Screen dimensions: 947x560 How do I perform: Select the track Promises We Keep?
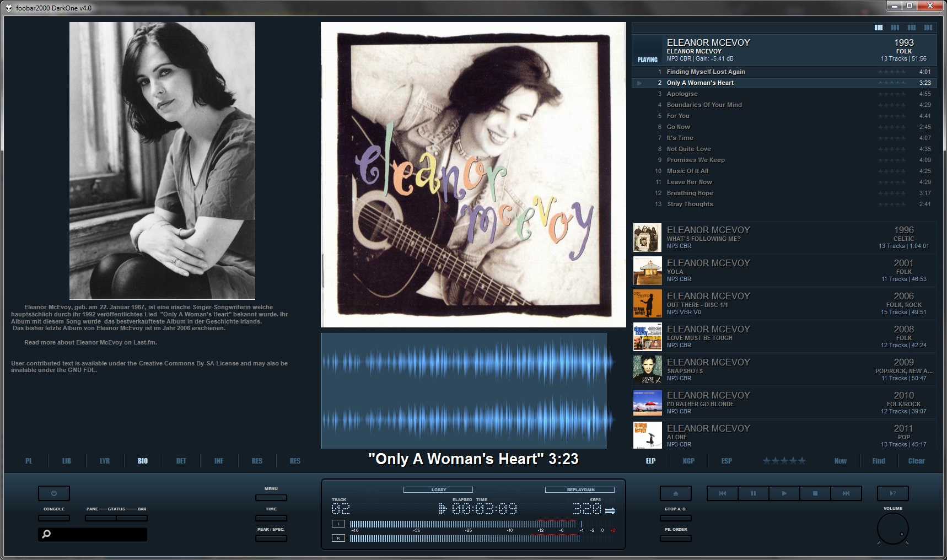pyautogui.click(x=784, y=160)
